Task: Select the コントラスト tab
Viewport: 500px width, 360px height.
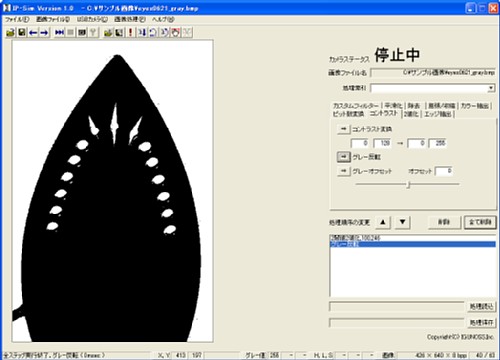Action: tap(384, 113)
